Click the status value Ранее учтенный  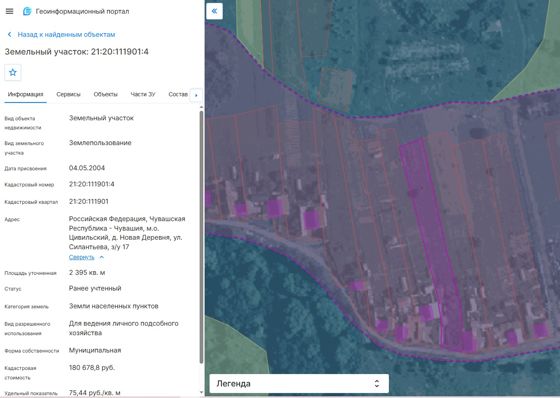(x=95, y=288)
